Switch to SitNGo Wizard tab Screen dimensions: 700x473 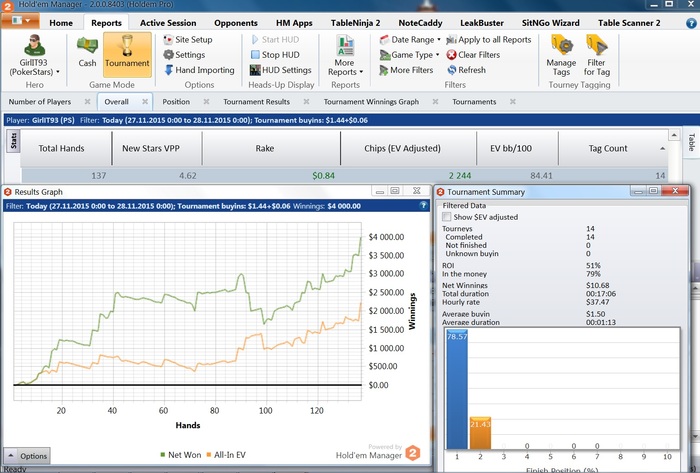click(x=550, y=23)
